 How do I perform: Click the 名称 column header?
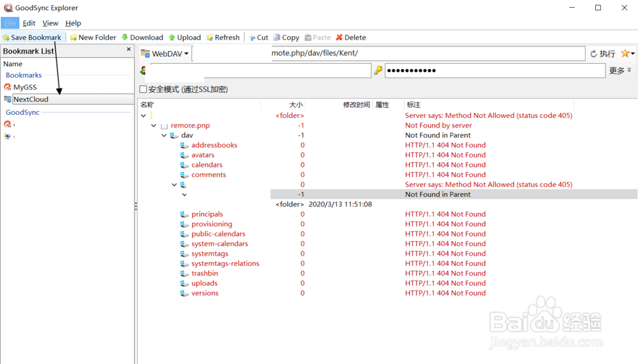point(147,105)
